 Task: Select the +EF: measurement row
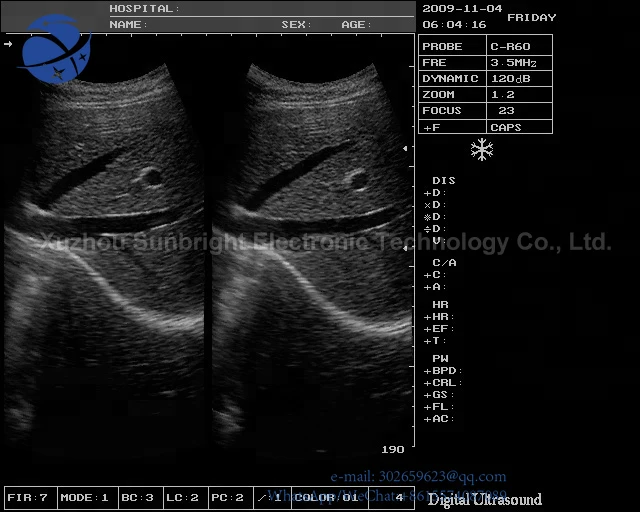pyautogui.click(x=439, y=329)
